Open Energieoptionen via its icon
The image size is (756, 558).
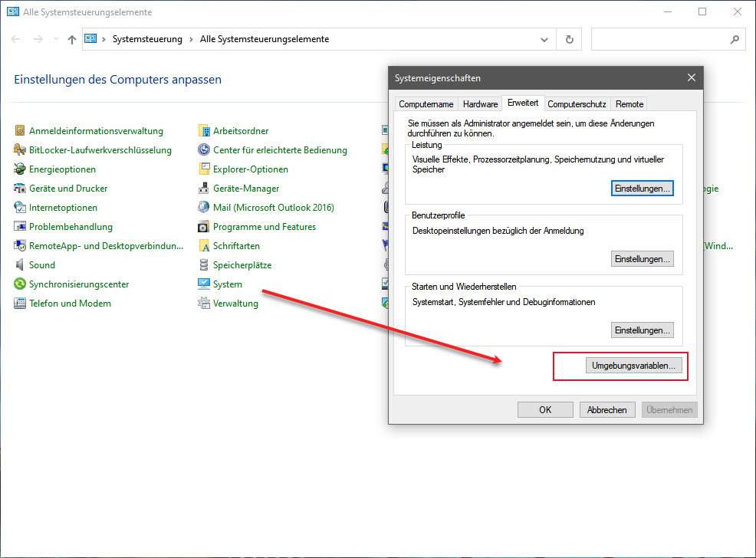(x=20, y=169)
